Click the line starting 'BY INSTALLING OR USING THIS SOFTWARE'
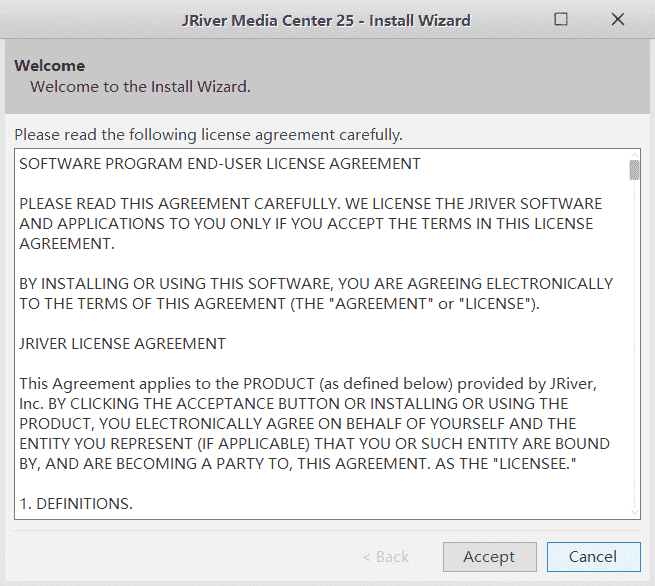This screenshot has height=586, width=655. pyautogui.click(x=316, y=284)
